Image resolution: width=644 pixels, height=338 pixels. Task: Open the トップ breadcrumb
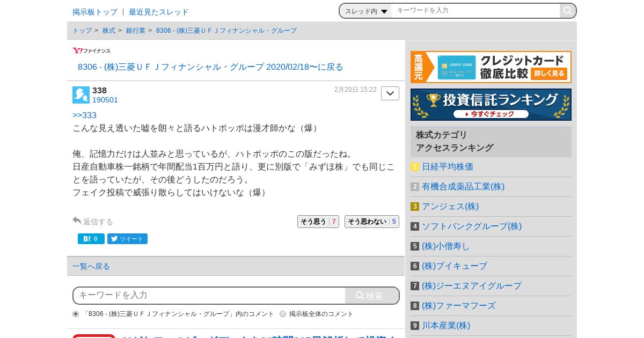(x=82, y=31)
